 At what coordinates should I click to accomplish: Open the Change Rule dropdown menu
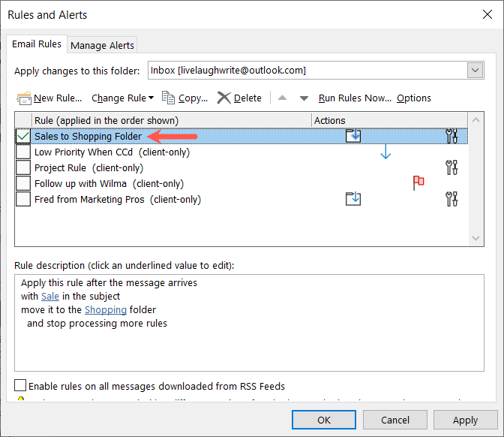122,98
